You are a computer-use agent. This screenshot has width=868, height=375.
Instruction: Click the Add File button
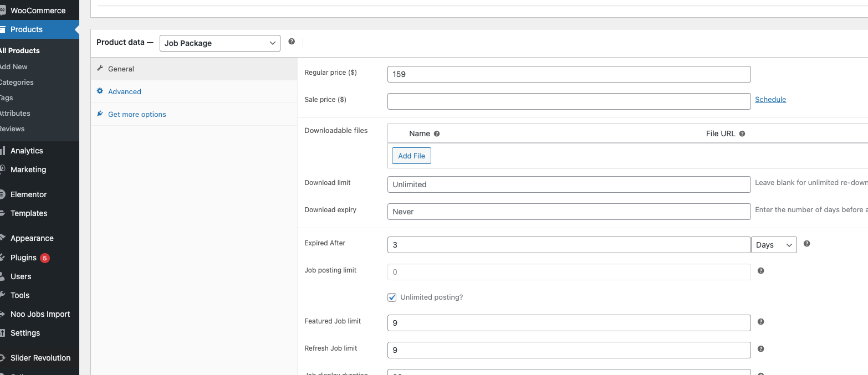411,156
